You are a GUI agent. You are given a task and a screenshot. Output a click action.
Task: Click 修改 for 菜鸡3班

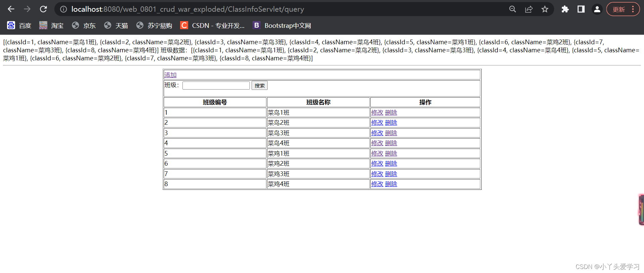pos(377,174)
